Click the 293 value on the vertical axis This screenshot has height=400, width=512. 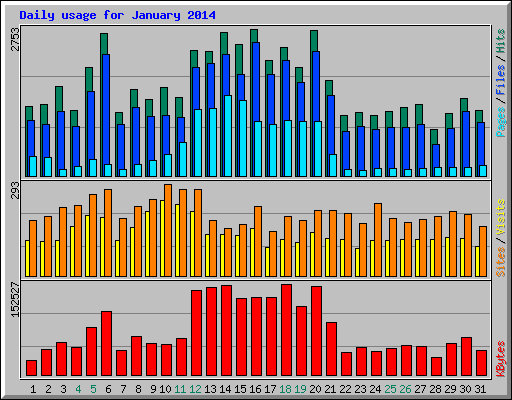pyautogui.click(x=15, y=190)
